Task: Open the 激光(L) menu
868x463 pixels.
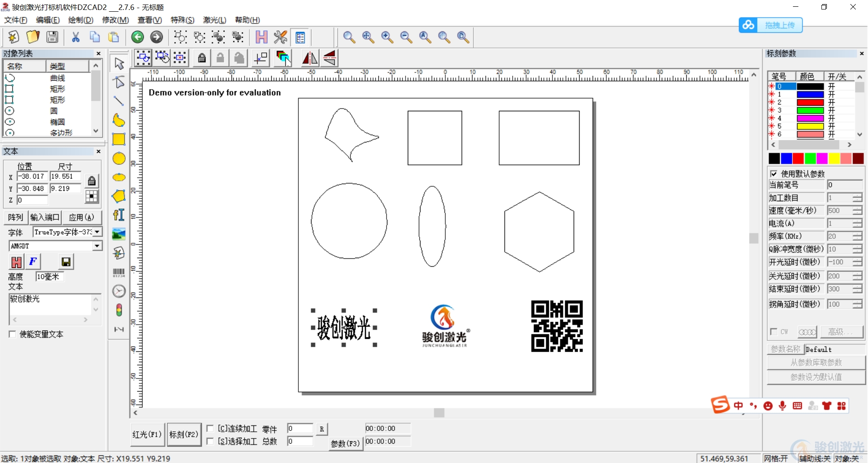Action: [214, 20]
